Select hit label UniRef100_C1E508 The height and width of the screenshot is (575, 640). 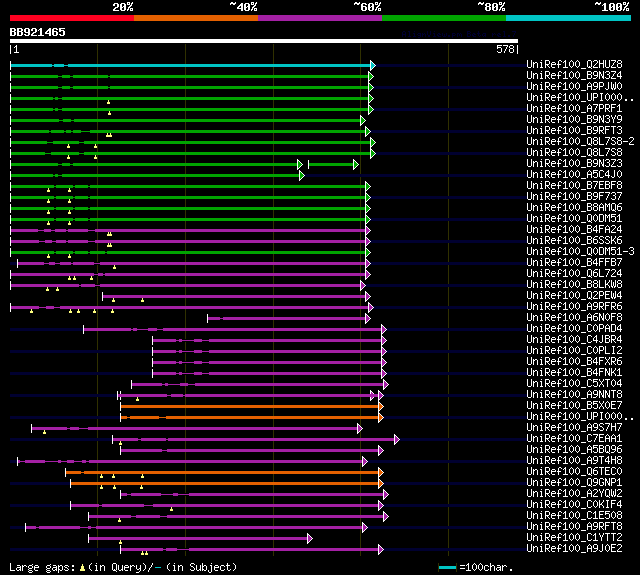coord(574,516)
